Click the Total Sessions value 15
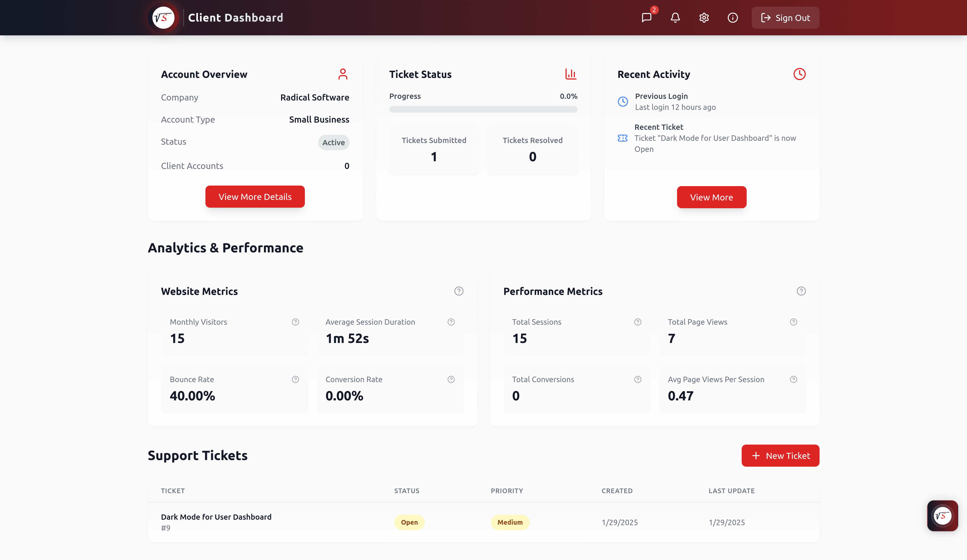This screenshot has width=967, height=560. 519,338
